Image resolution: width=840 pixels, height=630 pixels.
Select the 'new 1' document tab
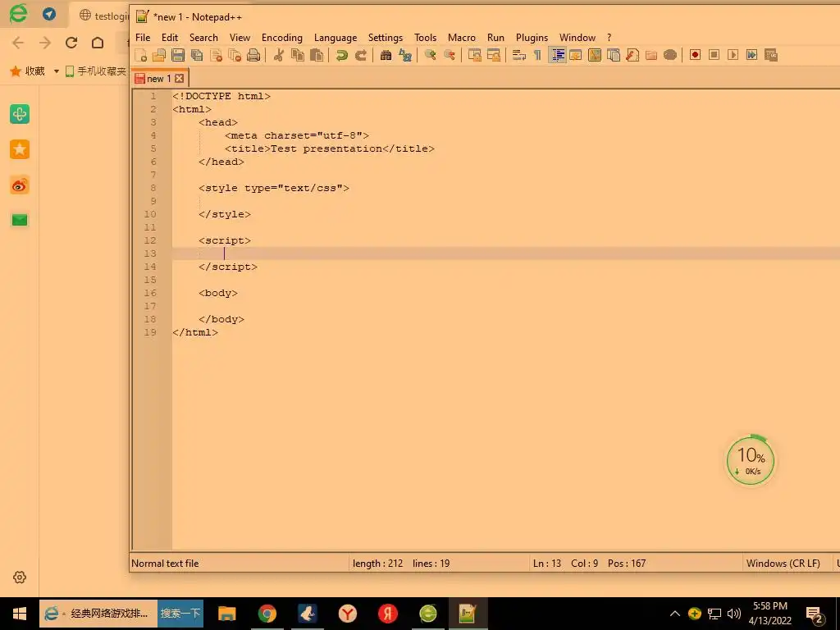pos(159,79)
